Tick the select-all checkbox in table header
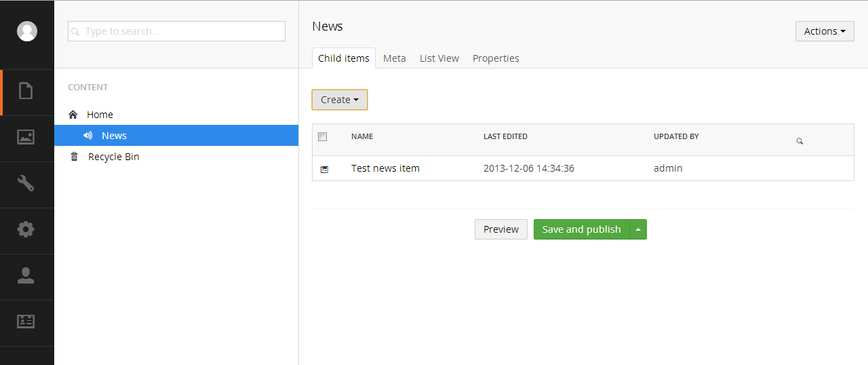Screen dimensions: 868x365 tap(323, 136)
